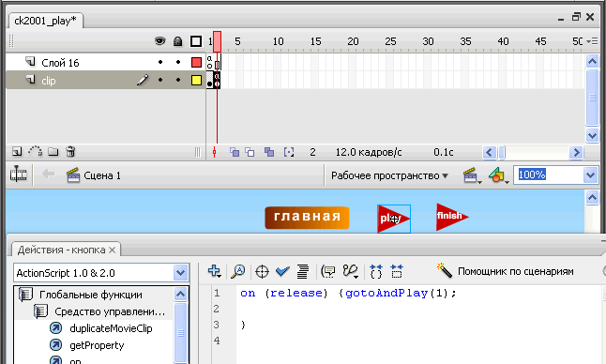Click gotoAndPlay code on line 1

[386, 294]
